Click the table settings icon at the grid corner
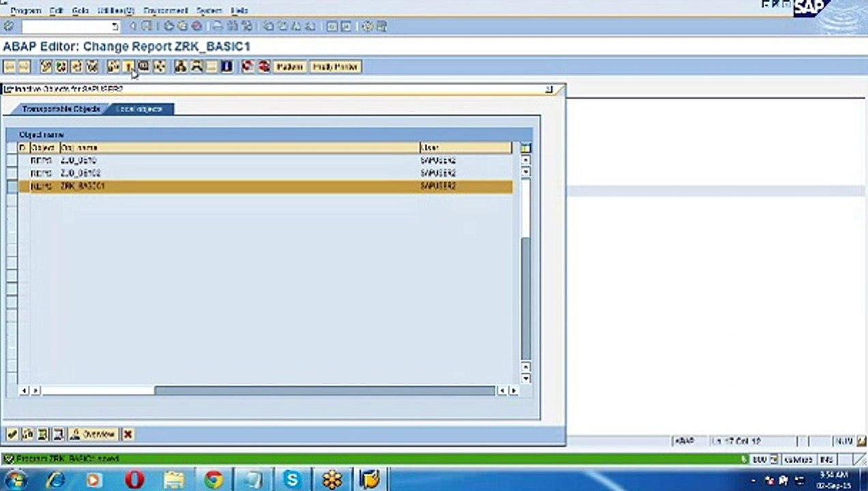The image size is (868, 491). coord(525,147)
